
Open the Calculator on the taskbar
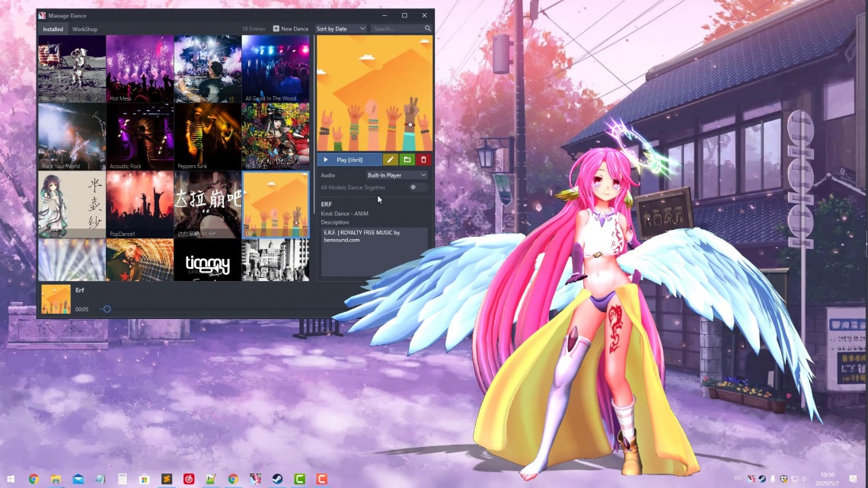123,479
